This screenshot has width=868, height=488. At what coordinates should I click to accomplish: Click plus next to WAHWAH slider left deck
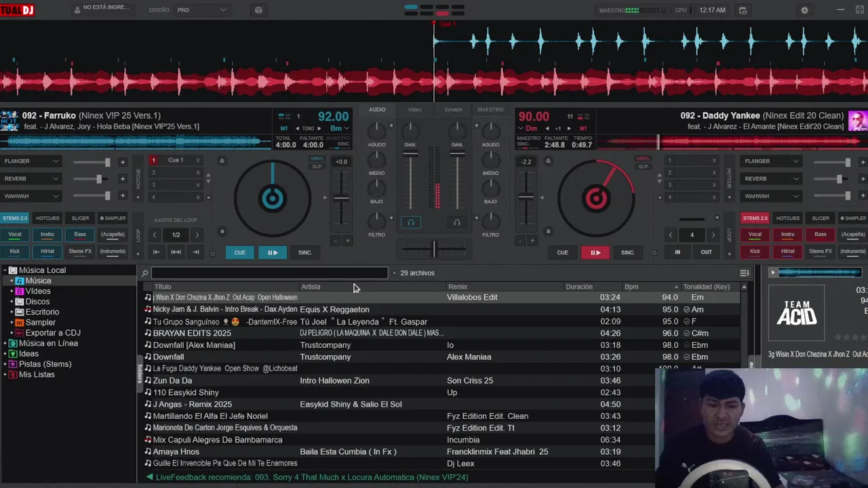pos(123,196)
